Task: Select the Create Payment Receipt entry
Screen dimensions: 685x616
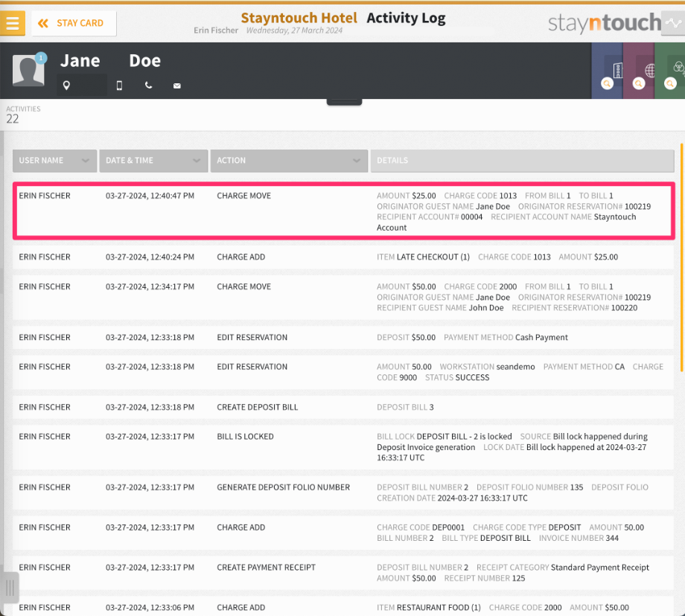Action: pos(343,573)
